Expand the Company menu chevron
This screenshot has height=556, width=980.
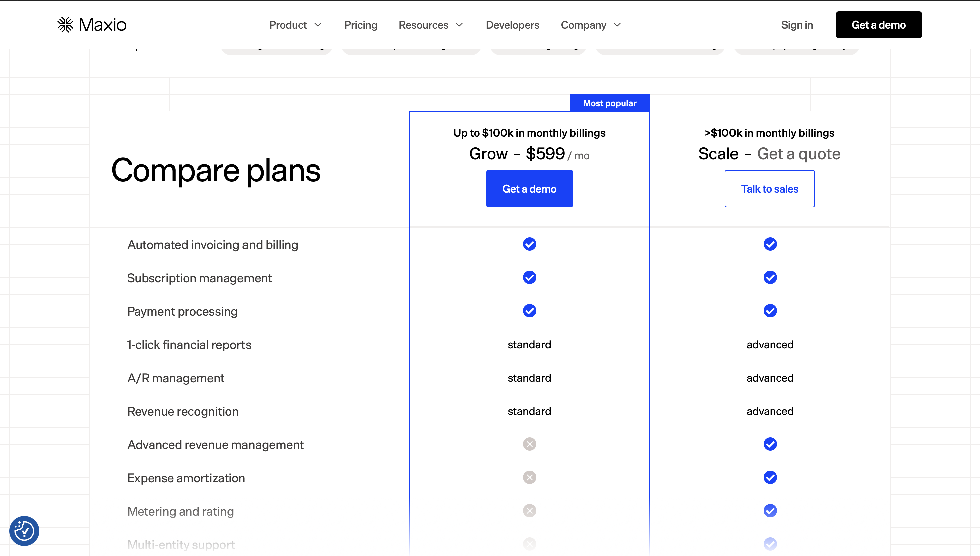click(x=617, y=25)
